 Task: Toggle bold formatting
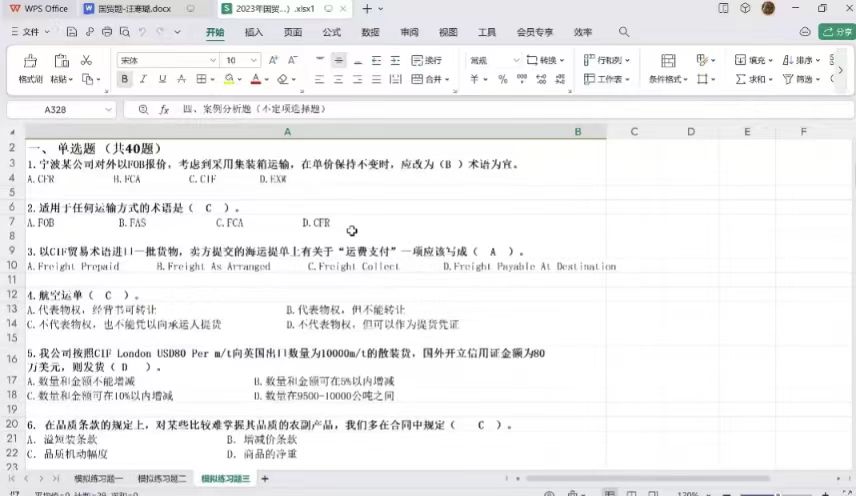pos(125,79)
